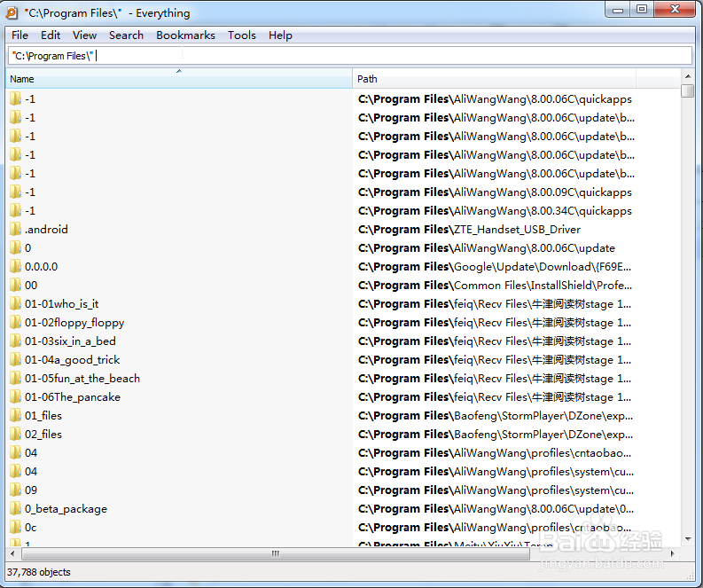703x588 pixels.
Task: Open the Bookmarks menu
Action: click(x=185, y=35)
